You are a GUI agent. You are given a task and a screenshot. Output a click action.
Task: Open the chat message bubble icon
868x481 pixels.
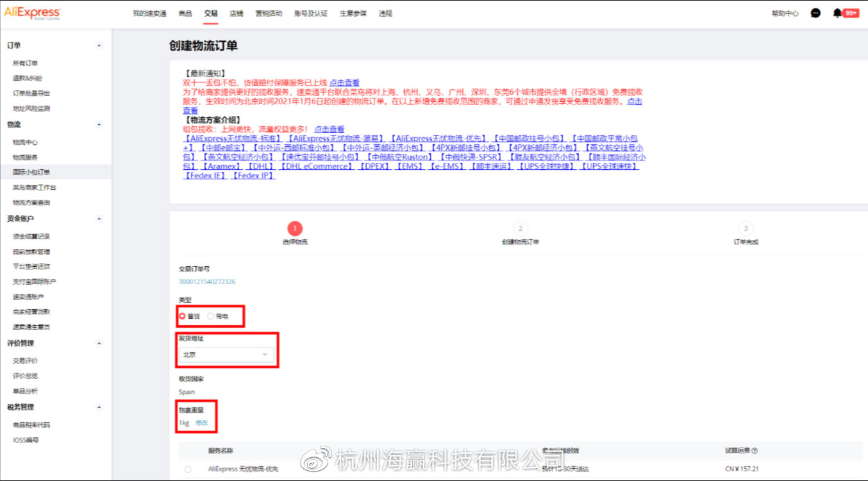(x=815, y=13)
